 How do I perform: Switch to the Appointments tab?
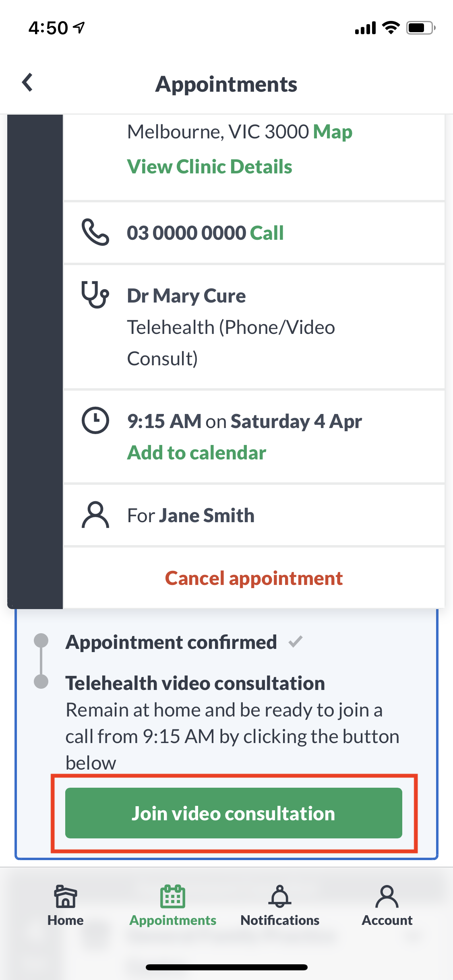[173, 905]
